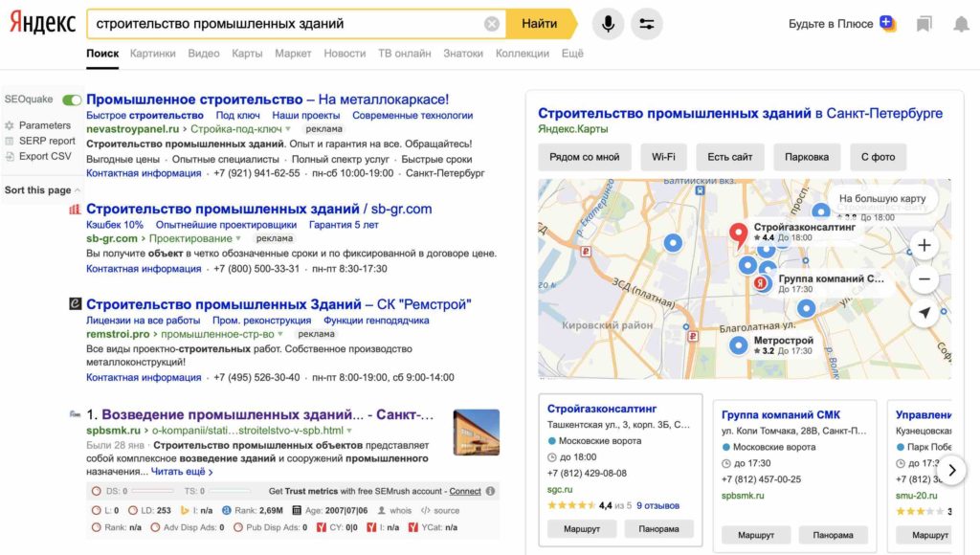Viewport: 980px width, 555px height.
Task: Open notifications bell icon
Action: click(961, 24)
